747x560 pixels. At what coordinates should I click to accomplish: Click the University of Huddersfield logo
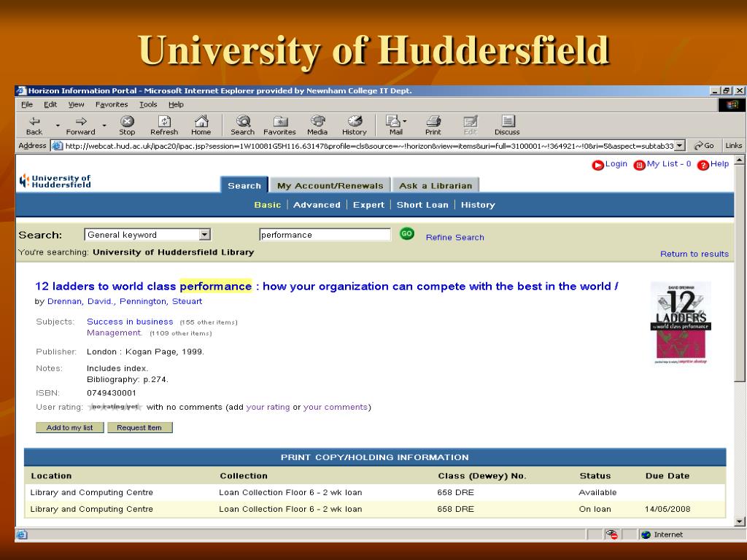point(55,181)
